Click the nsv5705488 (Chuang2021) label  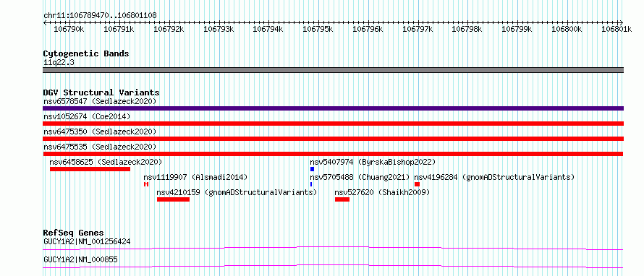[360, 177]
